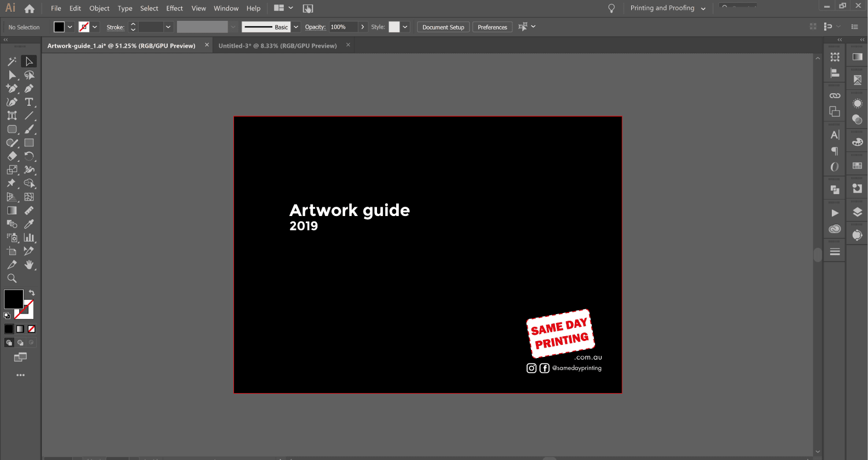Select the Hand tool
The height and width of the screenshot is (460, 868).
(x=29, y=265)
